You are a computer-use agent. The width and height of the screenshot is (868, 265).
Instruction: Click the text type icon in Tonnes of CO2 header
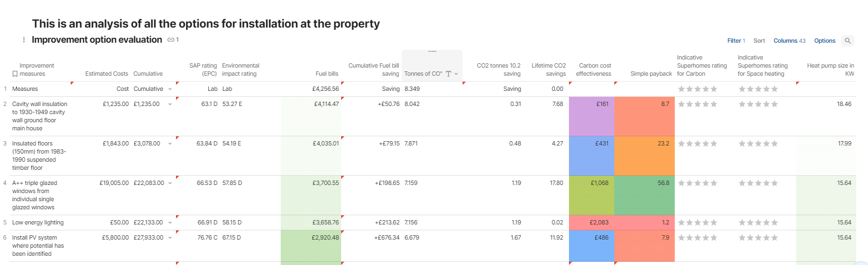tap(448, 74)
